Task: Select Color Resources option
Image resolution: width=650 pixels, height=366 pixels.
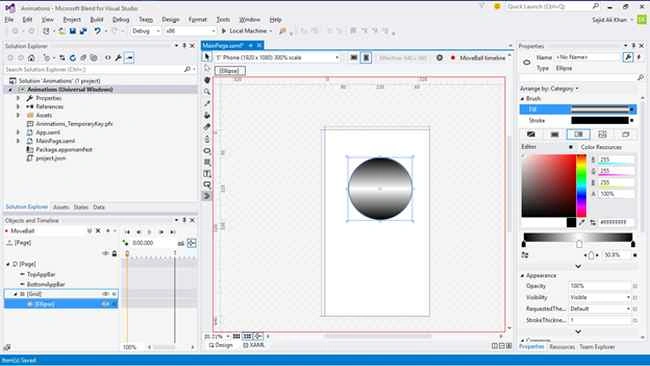Action: pos(601,147)
